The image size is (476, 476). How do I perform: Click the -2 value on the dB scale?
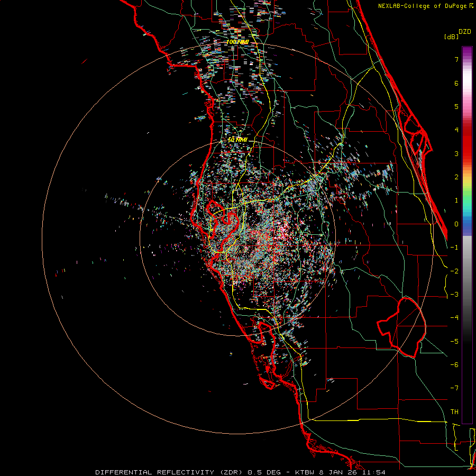click(454, 271)
